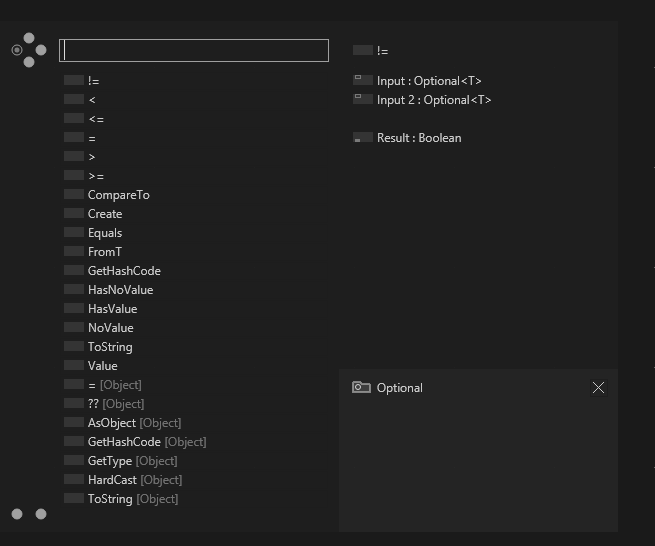Choose HasNoValue from the list
Viewport: 655px width, 546px height.
(120, 290)
